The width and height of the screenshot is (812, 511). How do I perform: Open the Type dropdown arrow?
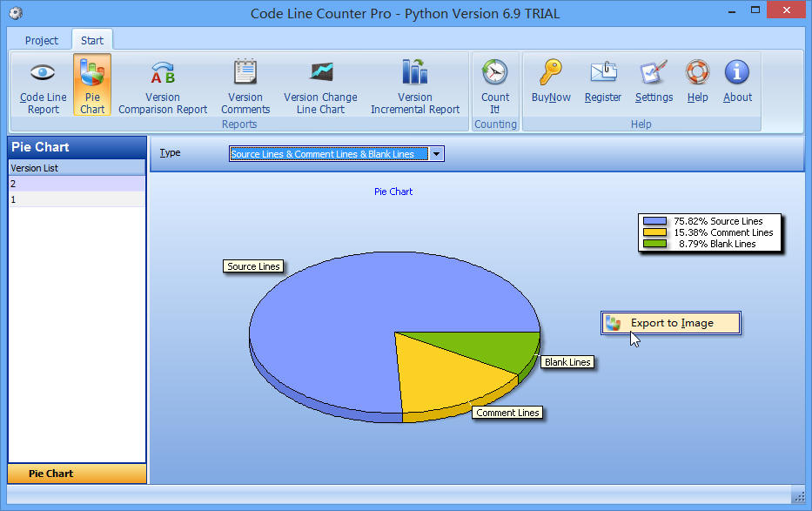pyautogui.click(x=437, y=154)
